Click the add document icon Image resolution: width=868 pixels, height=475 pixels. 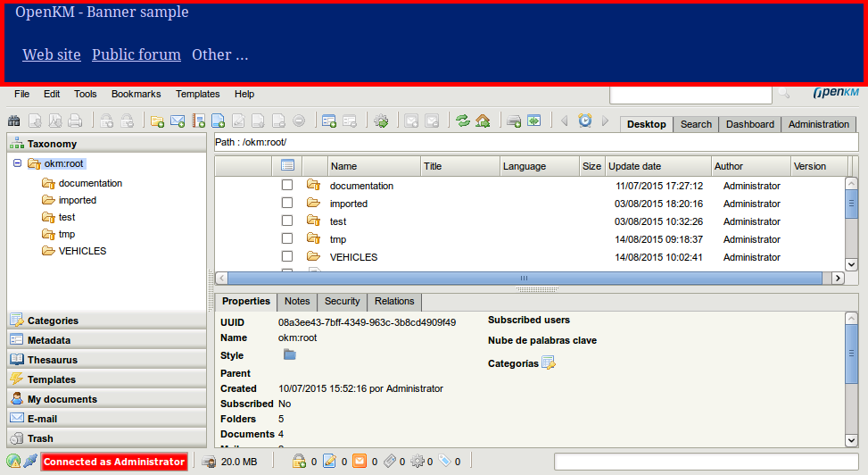click(219, 121)
